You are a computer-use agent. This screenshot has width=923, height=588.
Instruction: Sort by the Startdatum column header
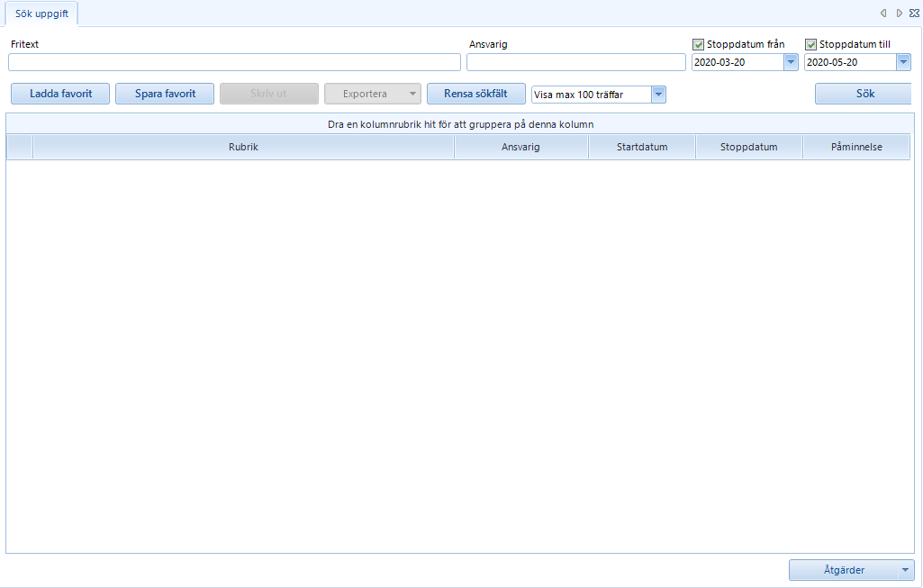(x=642, y=147)
